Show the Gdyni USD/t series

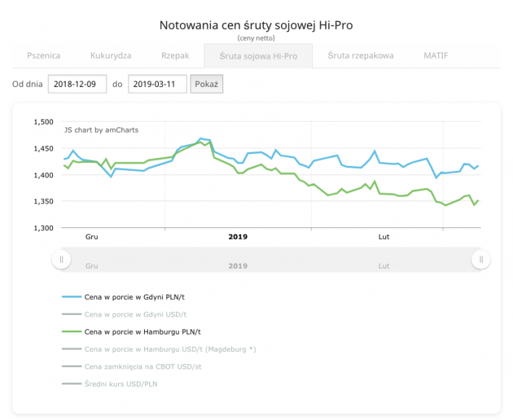[135, 314]
